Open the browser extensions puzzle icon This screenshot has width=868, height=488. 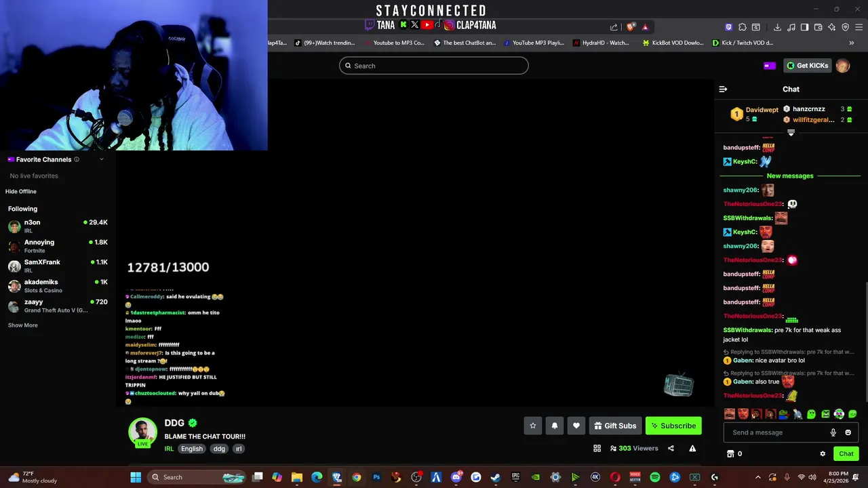tap(743, 27)
